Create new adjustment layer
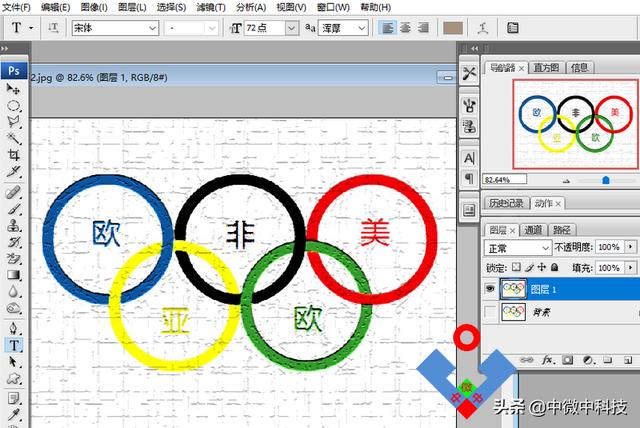The width and height of the screenshot is (640, 428). (x=588, y=360)
